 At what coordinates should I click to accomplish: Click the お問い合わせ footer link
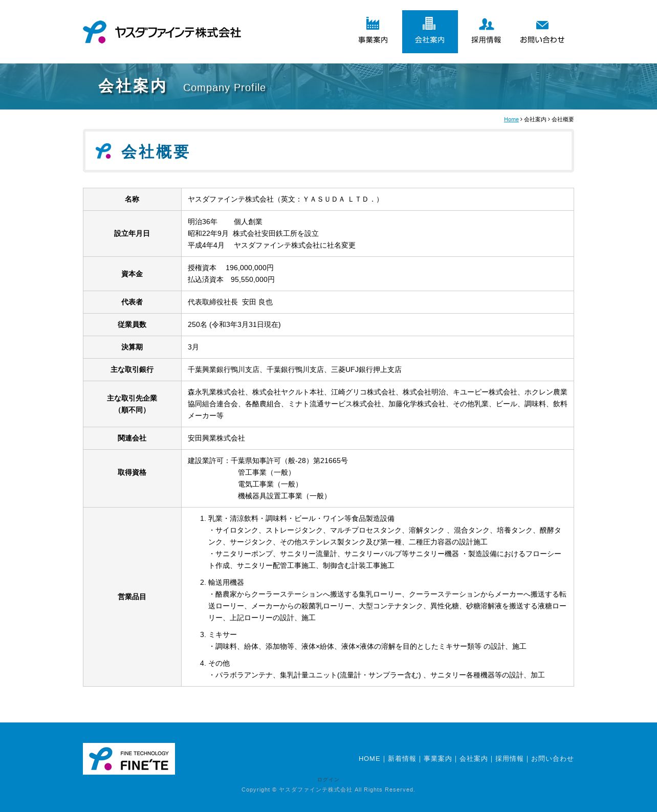coord(553,759)
